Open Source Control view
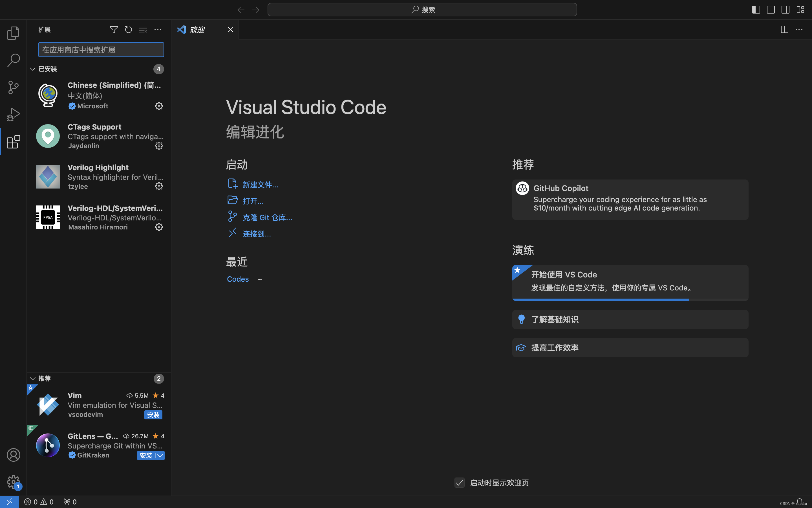Screen dimensions: 812x508 click(x=14, y=87)
